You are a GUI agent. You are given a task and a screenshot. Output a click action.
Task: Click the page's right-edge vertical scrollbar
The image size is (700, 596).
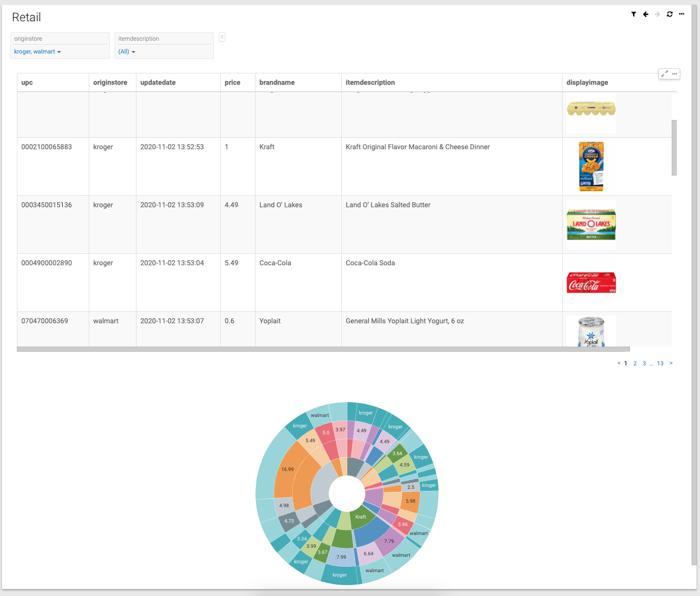pyautogui.click(x=694, y=284)
